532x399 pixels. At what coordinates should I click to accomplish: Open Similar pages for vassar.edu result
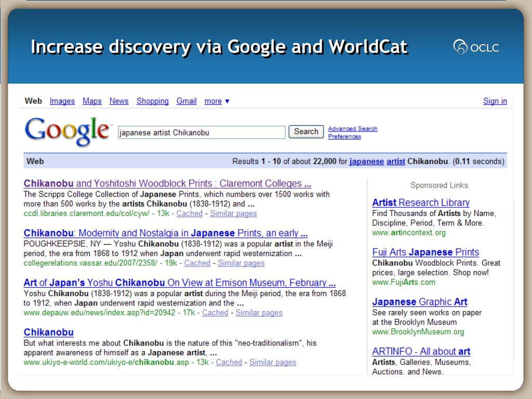(241, 263)
